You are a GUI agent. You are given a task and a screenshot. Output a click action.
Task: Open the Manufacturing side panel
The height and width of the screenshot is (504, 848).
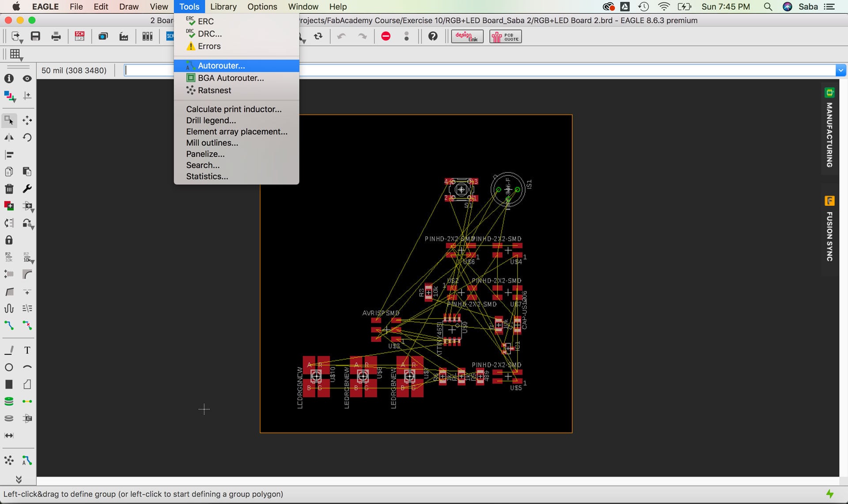829,128
